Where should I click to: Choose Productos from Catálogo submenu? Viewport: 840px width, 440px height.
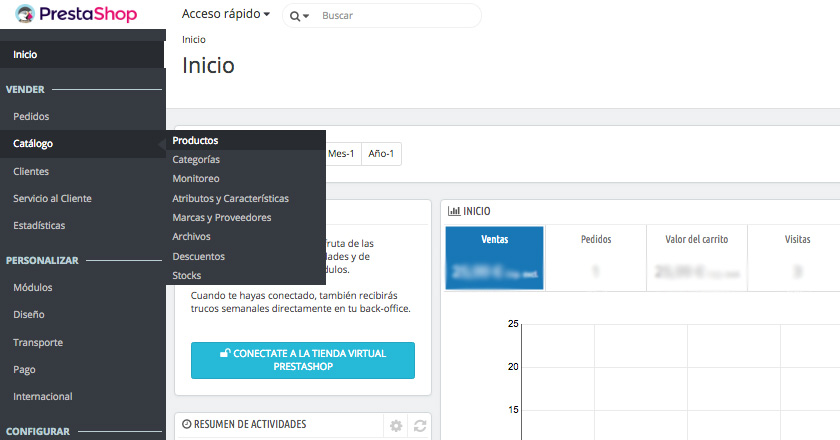click(246, 140)
